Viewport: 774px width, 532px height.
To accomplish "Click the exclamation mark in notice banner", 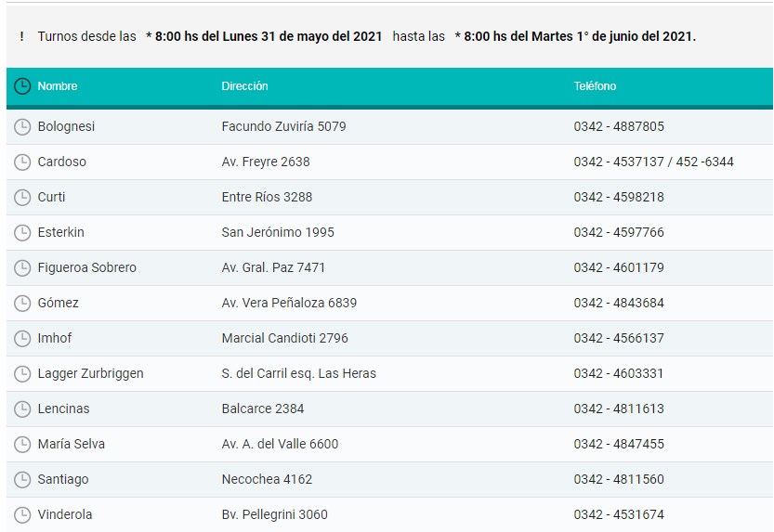I will coord(21,36).
